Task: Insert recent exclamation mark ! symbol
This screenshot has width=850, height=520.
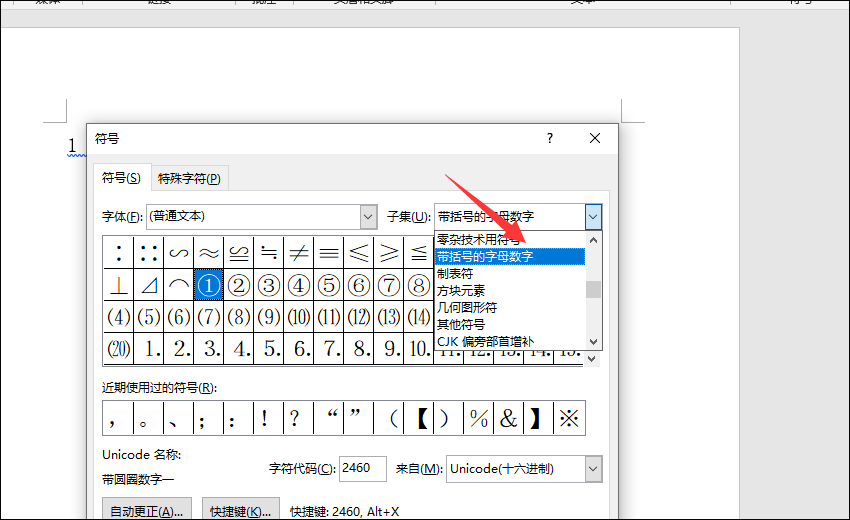Action: click(x=268, y=418)
